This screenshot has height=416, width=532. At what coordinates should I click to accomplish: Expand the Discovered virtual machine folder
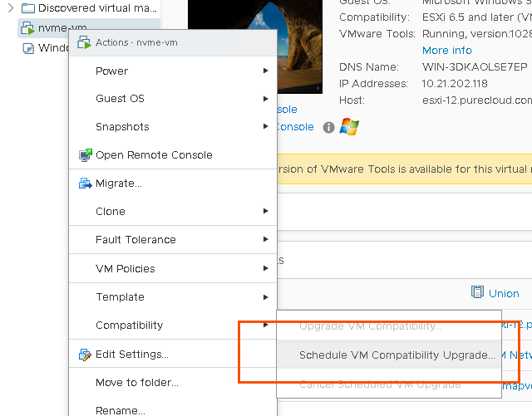coord(11,7)
